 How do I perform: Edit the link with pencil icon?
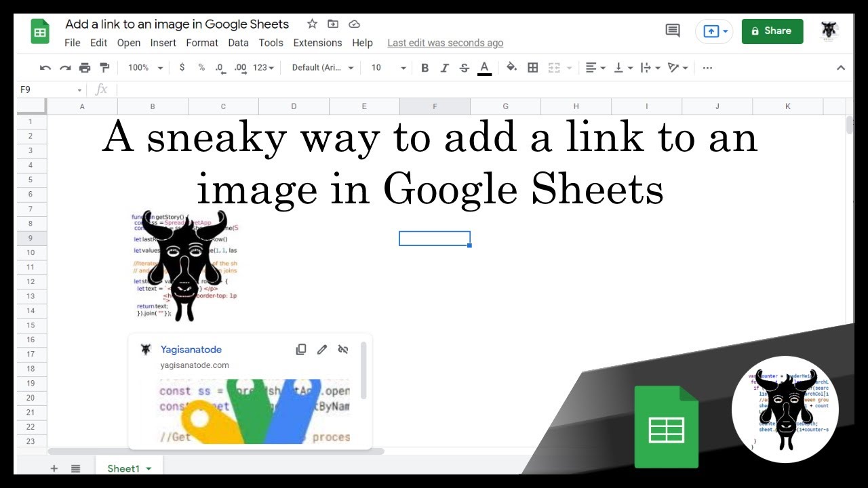322,350
